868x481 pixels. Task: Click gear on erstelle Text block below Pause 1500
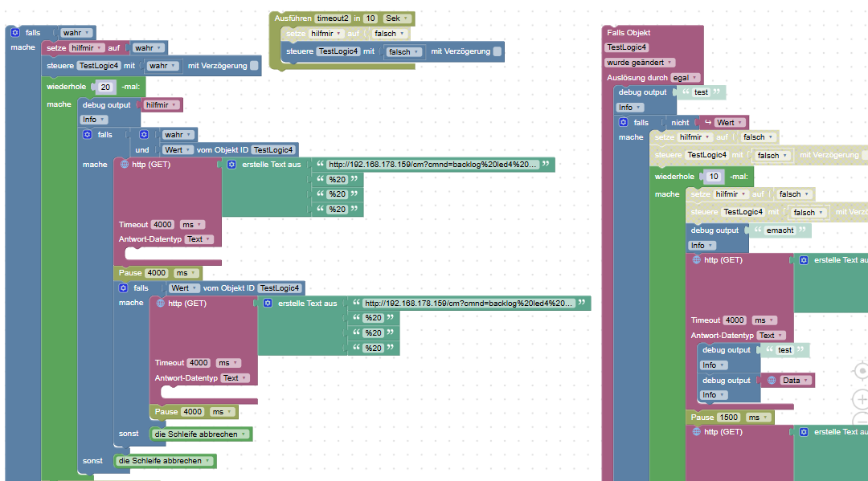(x=804, y=432)
